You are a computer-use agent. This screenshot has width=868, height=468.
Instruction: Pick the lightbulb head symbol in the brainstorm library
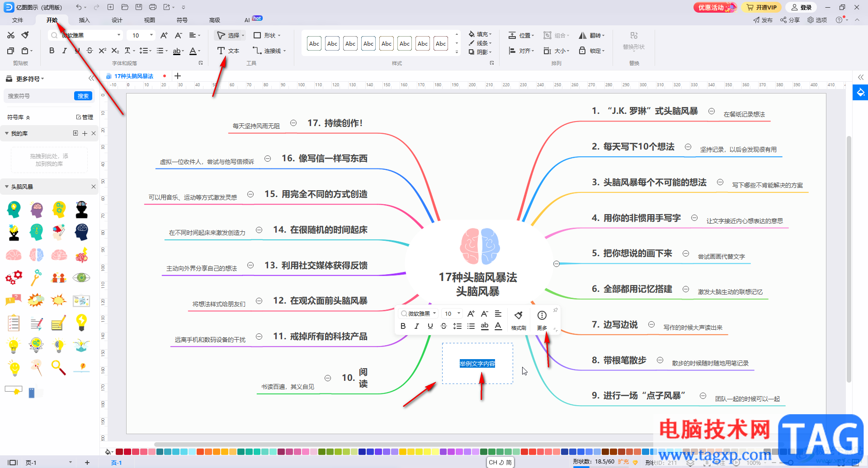14,210
